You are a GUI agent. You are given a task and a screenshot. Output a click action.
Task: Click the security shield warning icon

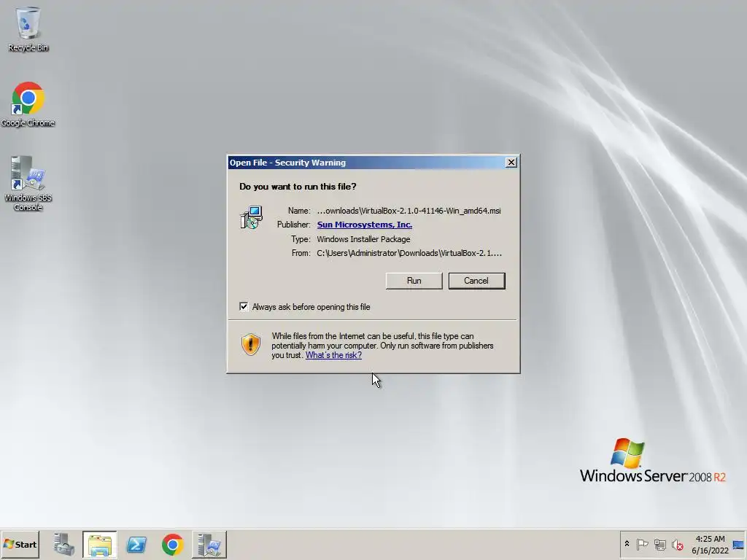(251, 344)
